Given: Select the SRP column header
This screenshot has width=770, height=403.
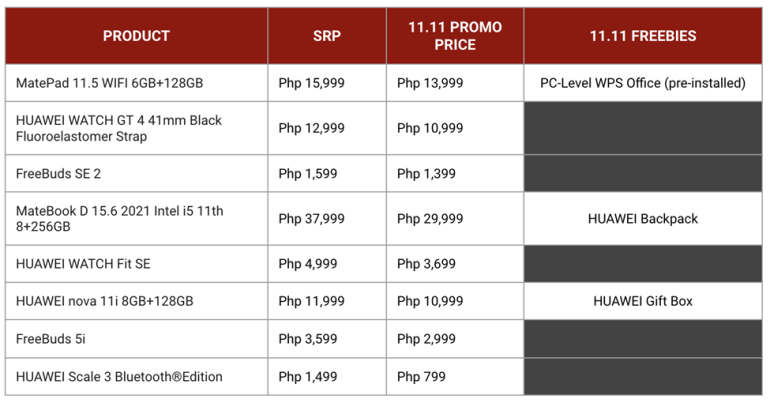Looking at the screenshot, I should pyautogui.click(x=327, y=36).
